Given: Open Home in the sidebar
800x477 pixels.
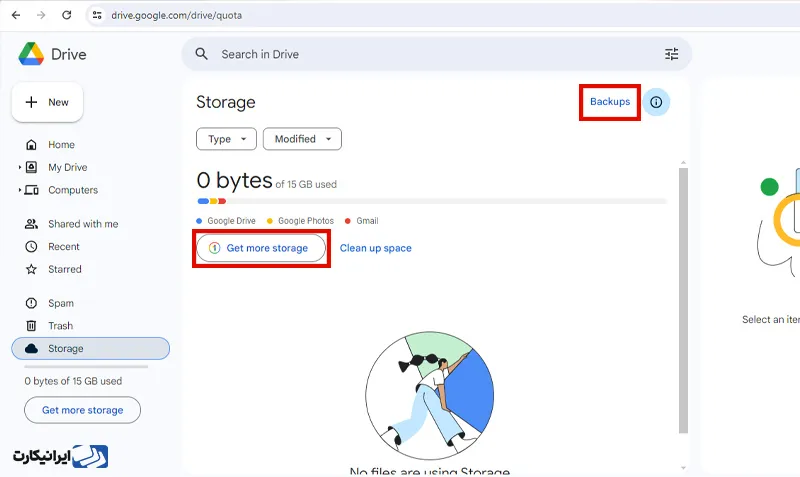Looking at the screenshot, I should 61,145.
